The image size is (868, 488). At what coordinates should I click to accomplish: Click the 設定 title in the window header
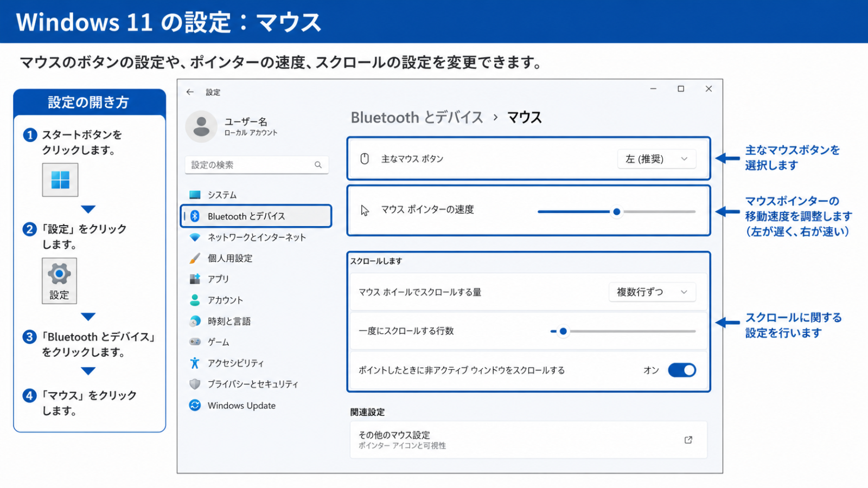tap(213, 92)
